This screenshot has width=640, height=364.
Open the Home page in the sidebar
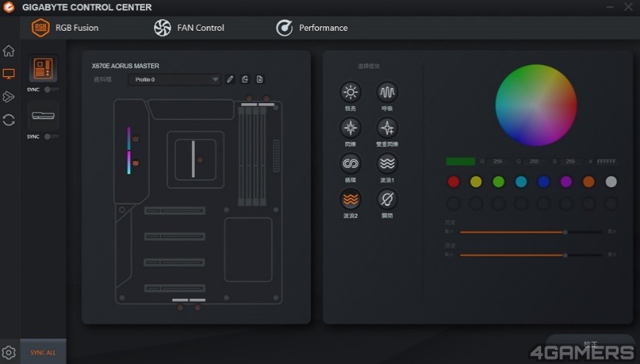click(x=9, y=51)
